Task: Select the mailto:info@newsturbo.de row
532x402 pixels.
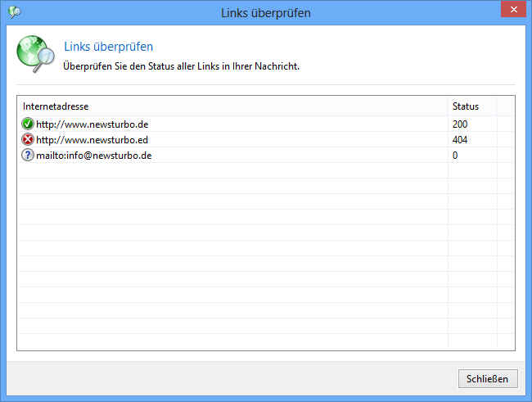Action: click(266, 156)
